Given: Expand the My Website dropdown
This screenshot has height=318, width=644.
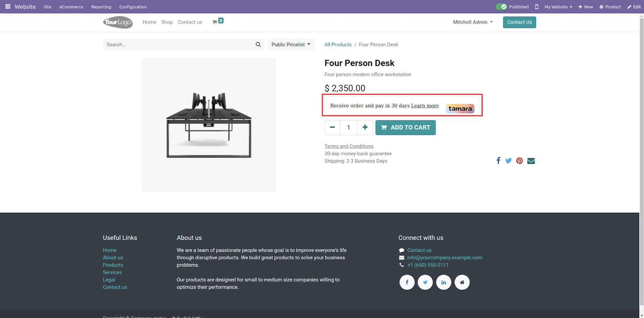Looking at the screenshot, I should [558, 7].
